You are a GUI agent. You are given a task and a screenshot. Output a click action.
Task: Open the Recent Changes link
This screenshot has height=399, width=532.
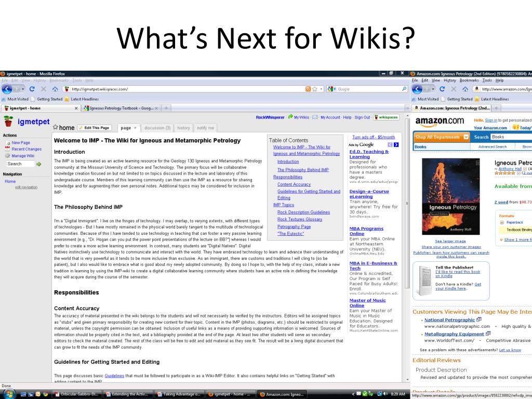point(26,149)
